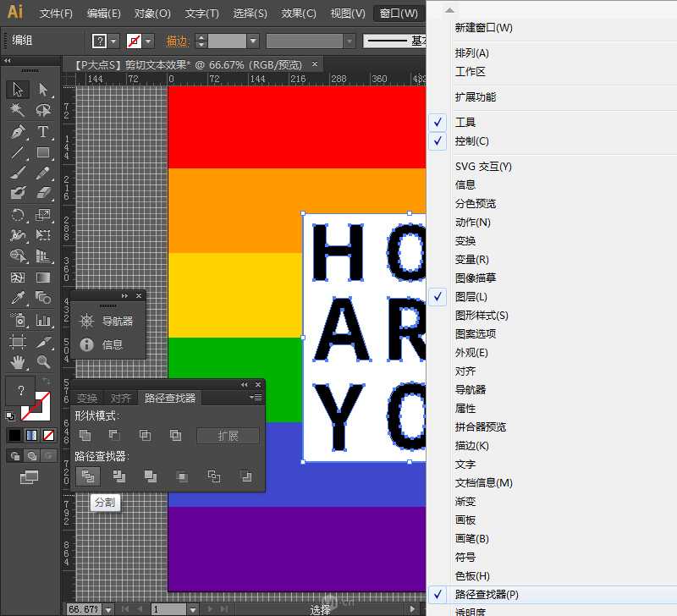677x616 pixels.
Task: Select the Type tool
Action: coord(44,133)
